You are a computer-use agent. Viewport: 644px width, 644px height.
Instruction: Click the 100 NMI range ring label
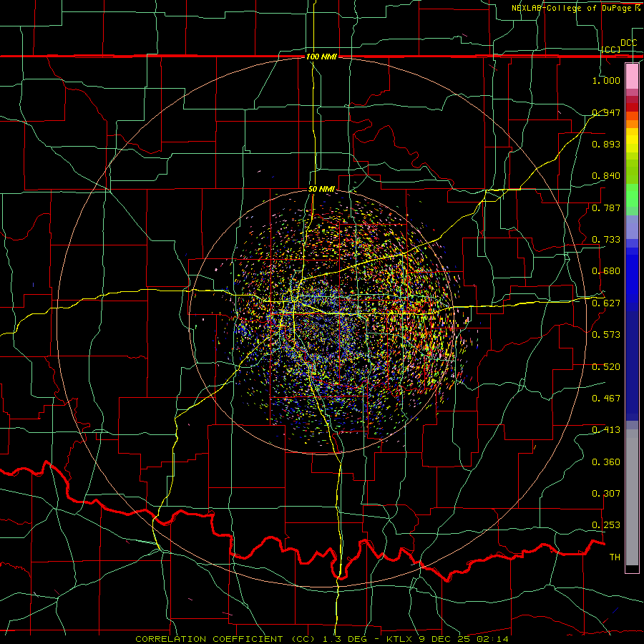(321, 57)
